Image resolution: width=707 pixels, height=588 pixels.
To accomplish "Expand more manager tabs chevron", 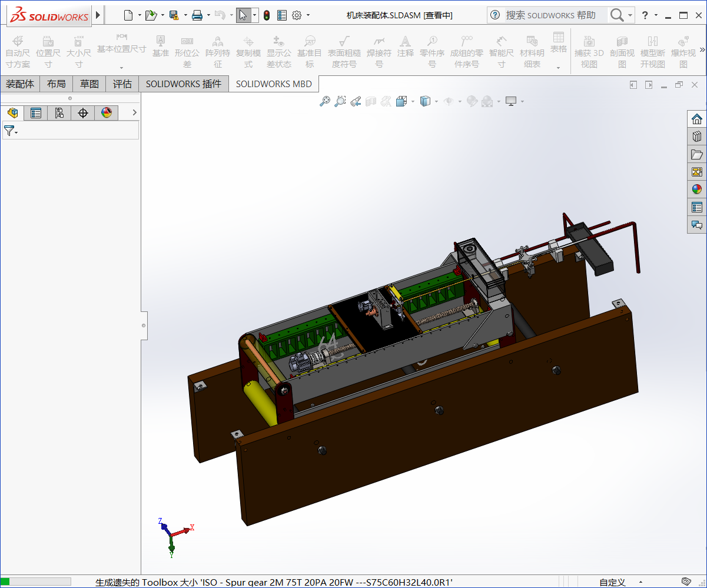I will [134, 112].
